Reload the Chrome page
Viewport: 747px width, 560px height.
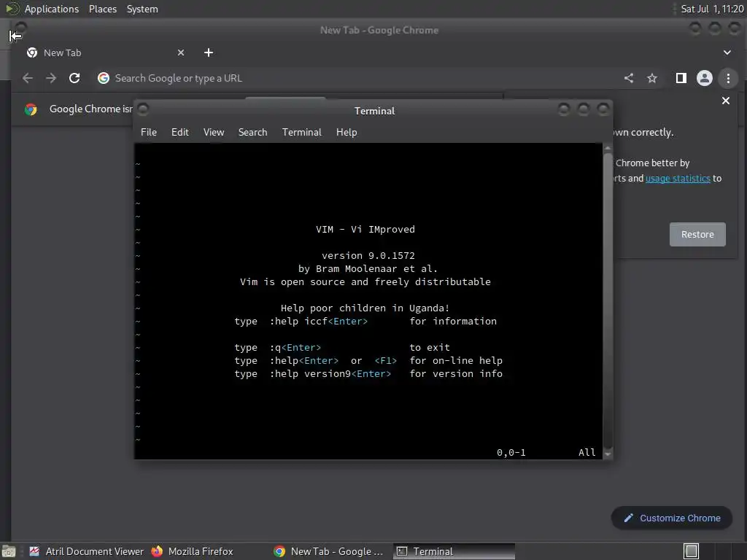coord(74,78)
